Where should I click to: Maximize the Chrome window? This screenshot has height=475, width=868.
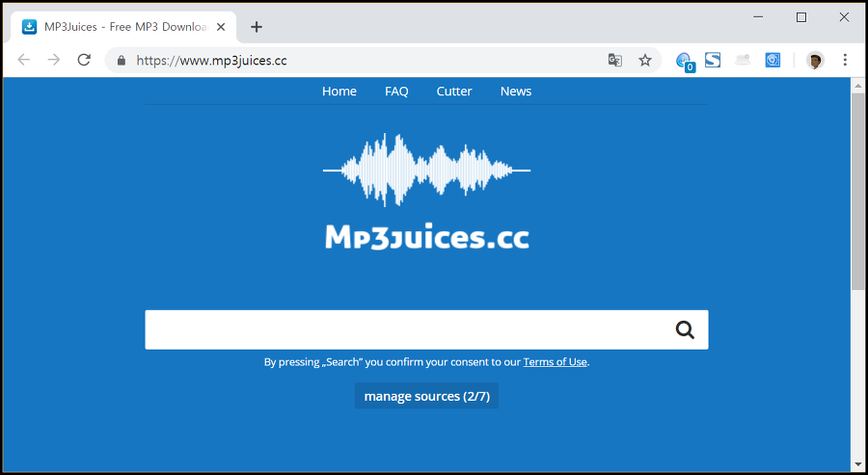click(801, 17)
